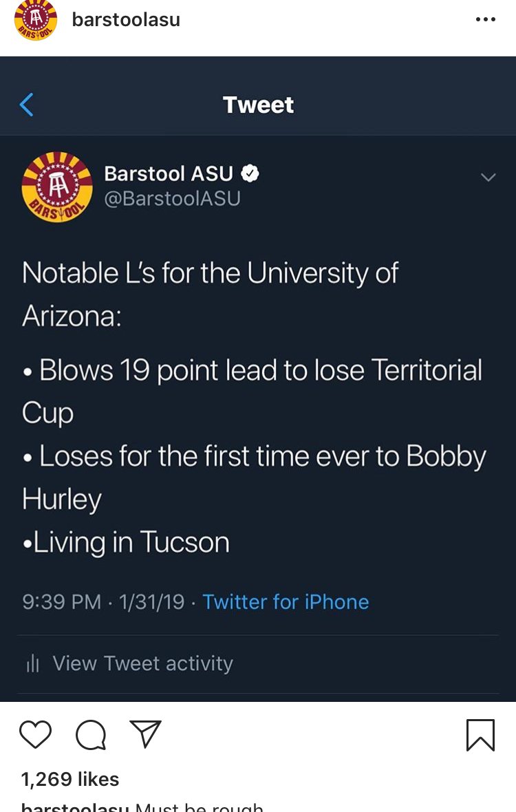The image size is (516, 812).
Task: View the 1,269 likes list
Action: pyautogui.click(x=70, y=779)
